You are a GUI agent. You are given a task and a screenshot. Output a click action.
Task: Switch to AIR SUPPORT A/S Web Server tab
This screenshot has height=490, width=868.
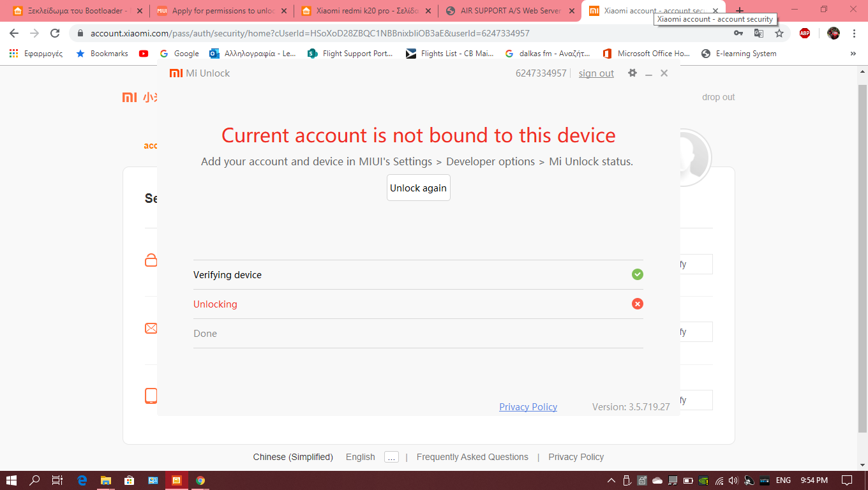point(510,11)
